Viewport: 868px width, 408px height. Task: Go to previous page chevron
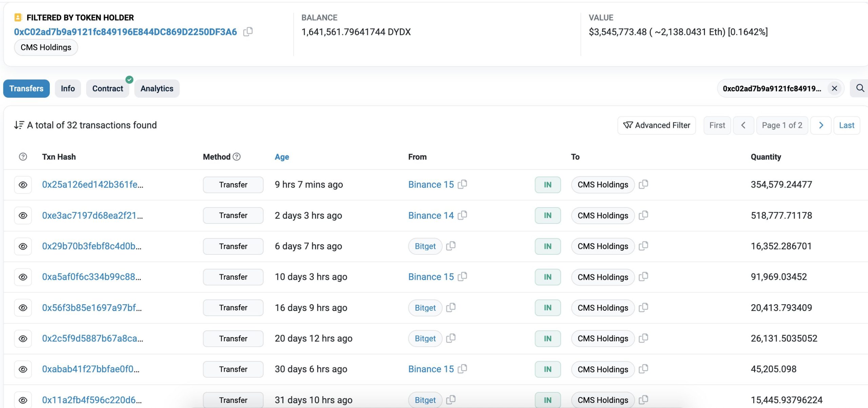(x=743, y=125)
